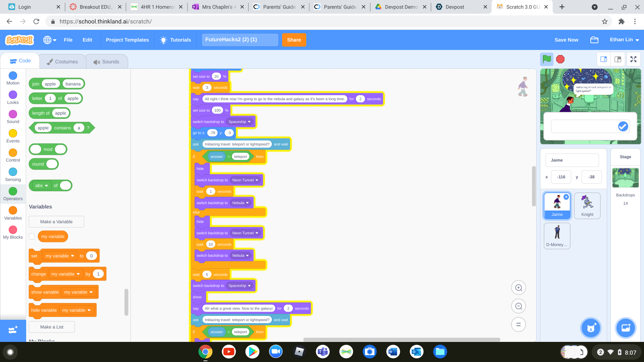Open the language globe dropdown
Screen dimensions: 644x362
(50, 40)
